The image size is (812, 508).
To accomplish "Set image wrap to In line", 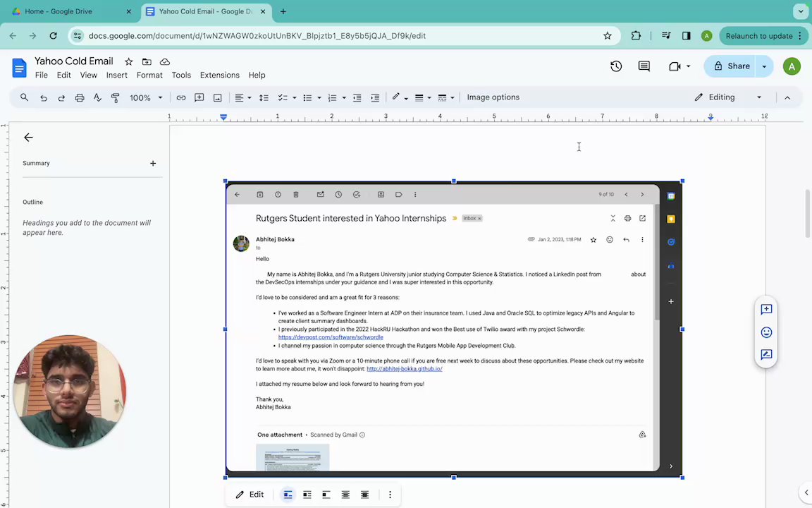I will pos(288,495).
